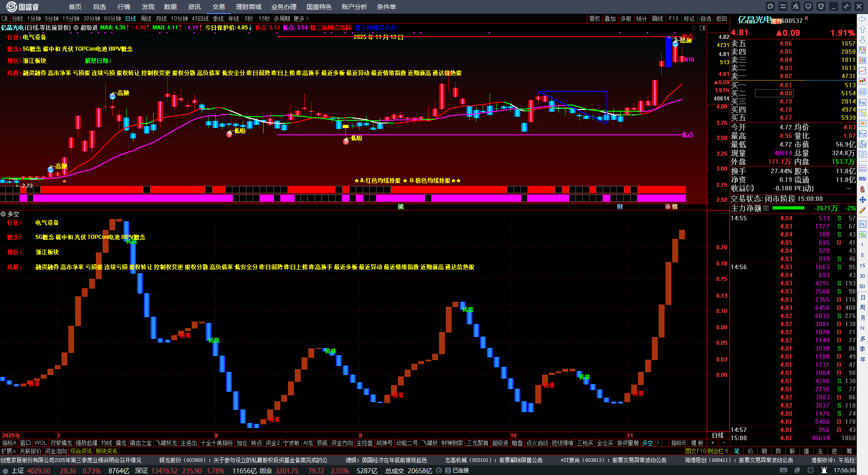868x475 pixels.
Task: Open the 图文F10 link
Action: coord(695,451)
